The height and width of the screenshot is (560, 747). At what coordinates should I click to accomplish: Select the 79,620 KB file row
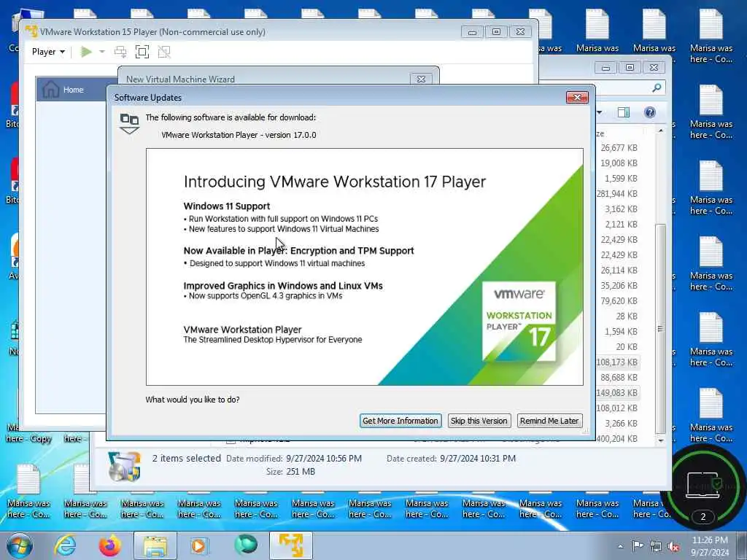(x=617, y=301)
